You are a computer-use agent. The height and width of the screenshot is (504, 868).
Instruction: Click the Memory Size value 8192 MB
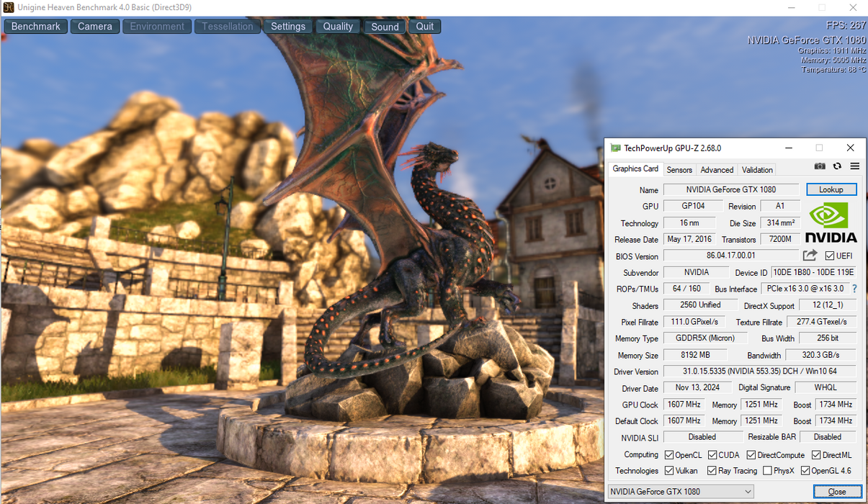[x=695, y=355]
